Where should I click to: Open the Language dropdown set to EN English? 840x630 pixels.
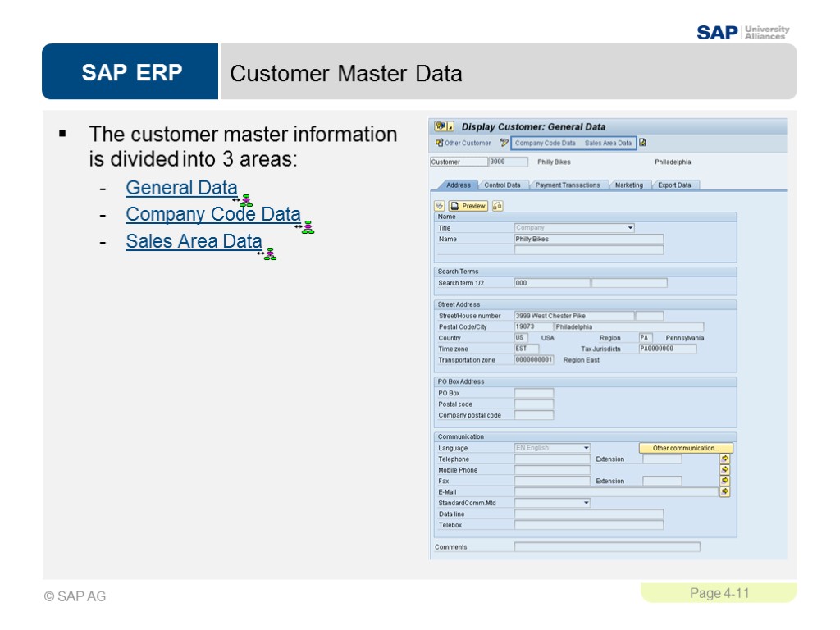(x=587, y=448)
